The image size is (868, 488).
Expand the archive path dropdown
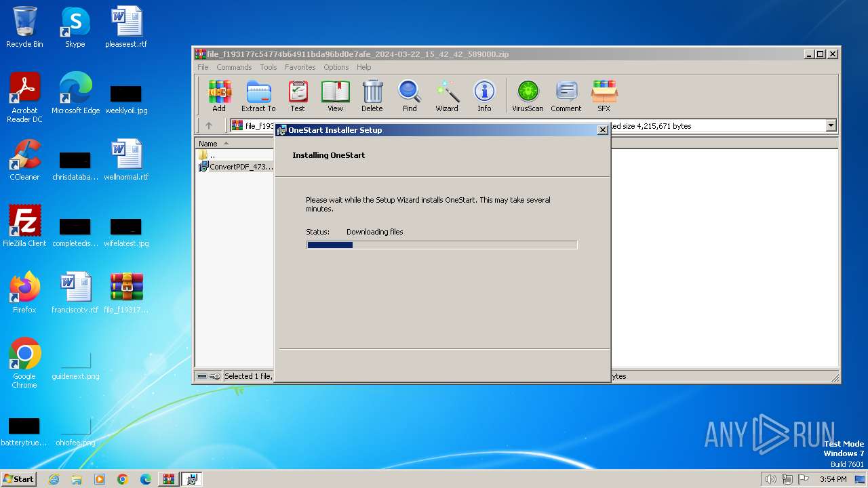point(831,125)
